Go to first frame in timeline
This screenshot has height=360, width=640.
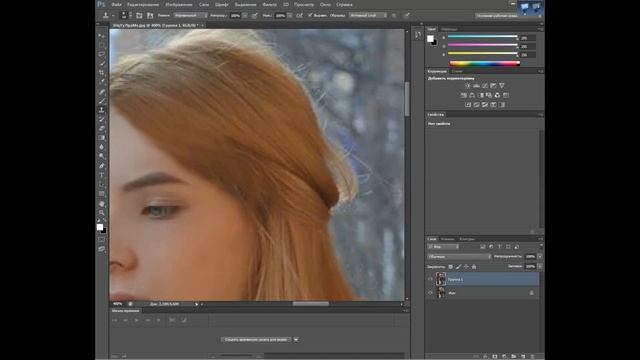(x=115, y=320)
